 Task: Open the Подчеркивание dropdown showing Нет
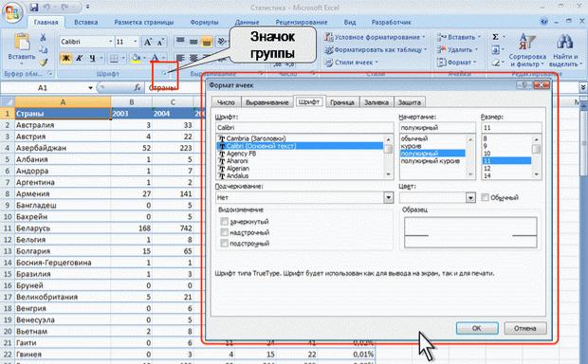pyautogui.click(x=389, y=197)
